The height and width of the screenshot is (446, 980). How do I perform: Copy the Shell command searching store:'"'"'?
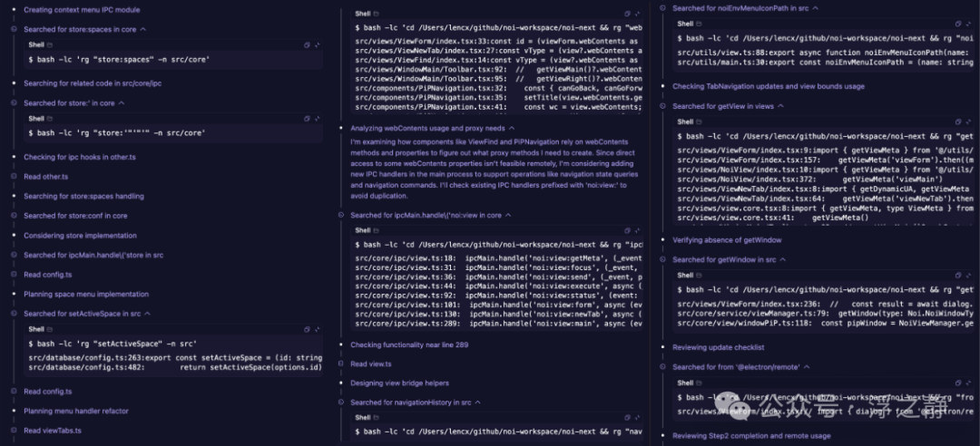tap(307, 118)
